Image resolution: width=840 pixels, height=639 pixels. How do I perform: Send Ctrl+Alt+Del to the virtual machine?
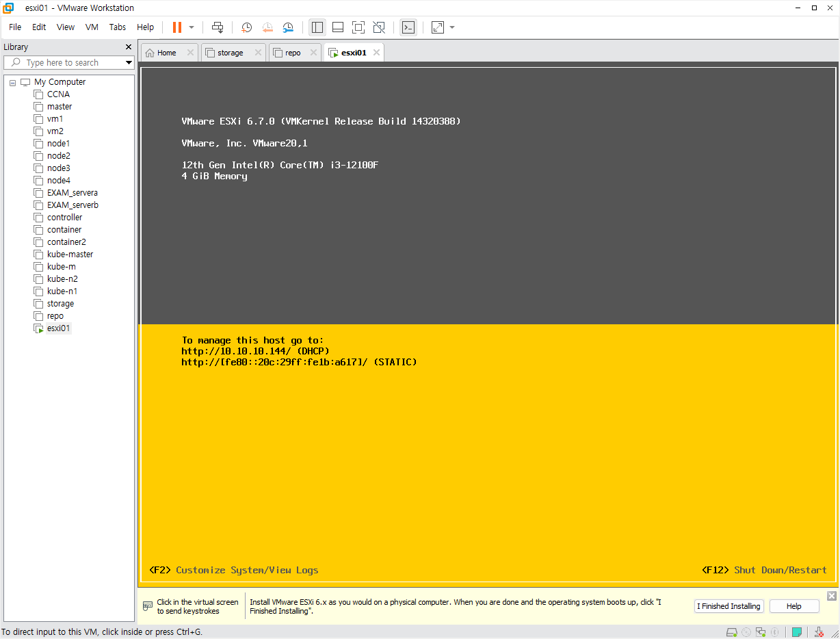[218, 27]
